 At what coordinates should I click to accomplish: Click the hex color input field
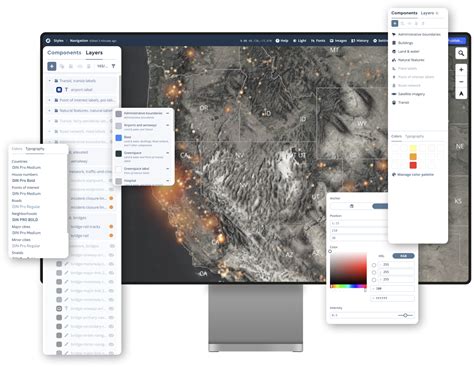[x=392, y=298]
